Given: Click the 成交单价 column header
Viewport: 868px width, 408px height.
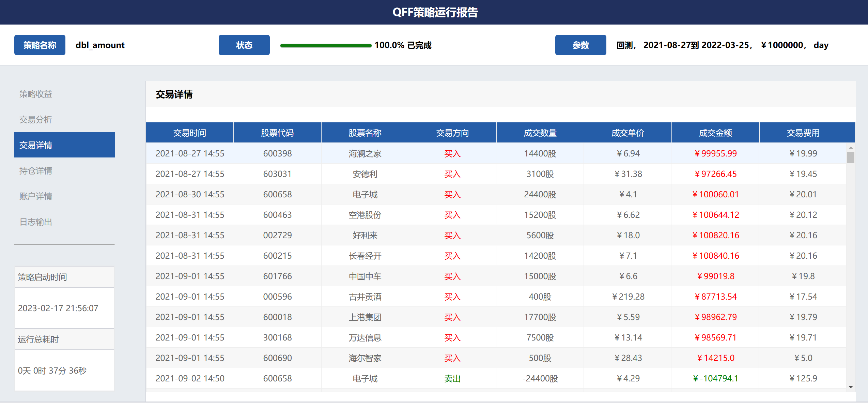Looking at the screenshot, I should [628, 133].
